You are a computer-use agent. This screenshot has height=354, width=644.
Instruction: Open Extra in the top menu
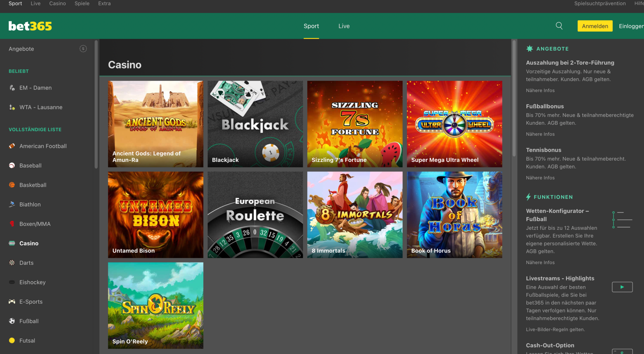(104, 3)
